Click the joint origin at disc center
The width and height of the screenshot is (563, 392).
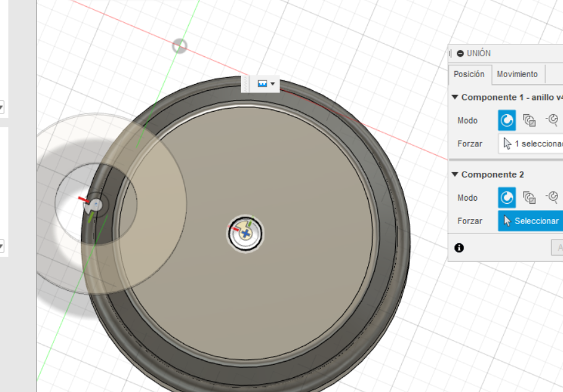[x=246, y=234]
